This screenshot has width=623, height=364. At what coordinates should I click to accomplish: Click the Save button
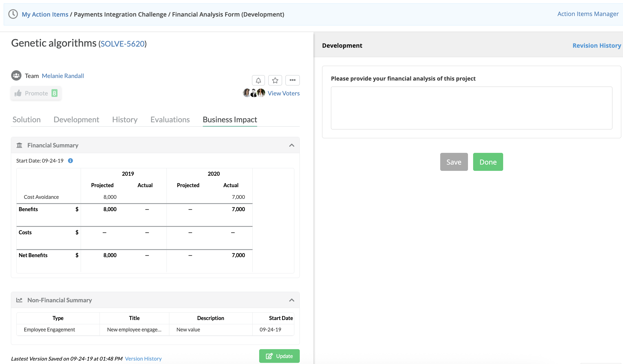(x=454, y=162)
